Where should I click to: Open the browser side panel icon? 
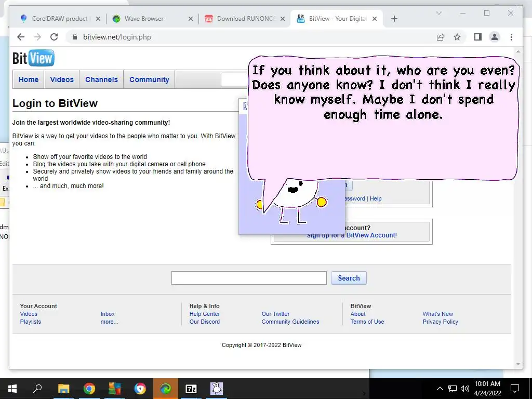[478, 37]
